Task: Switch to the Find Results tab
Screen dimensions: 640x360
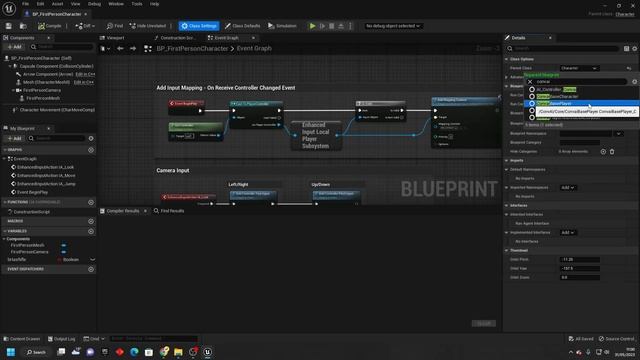Action: (169, 211)
